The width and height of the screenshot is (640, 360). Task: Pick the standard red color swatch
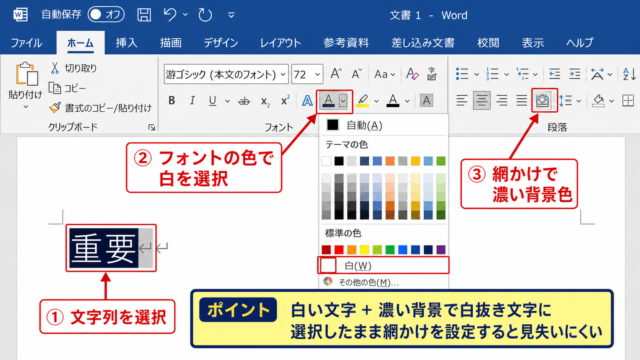pyautogui.click(x=339, y=249)
